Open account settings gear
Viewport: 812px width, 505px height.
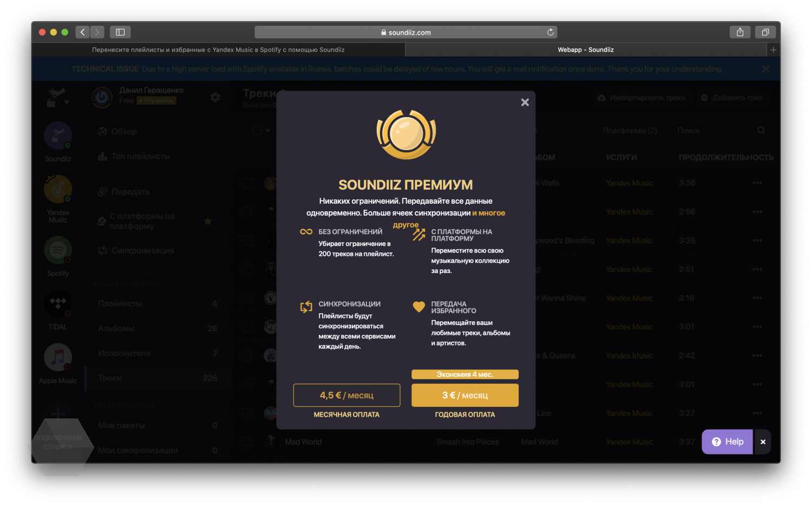point(215,98)
